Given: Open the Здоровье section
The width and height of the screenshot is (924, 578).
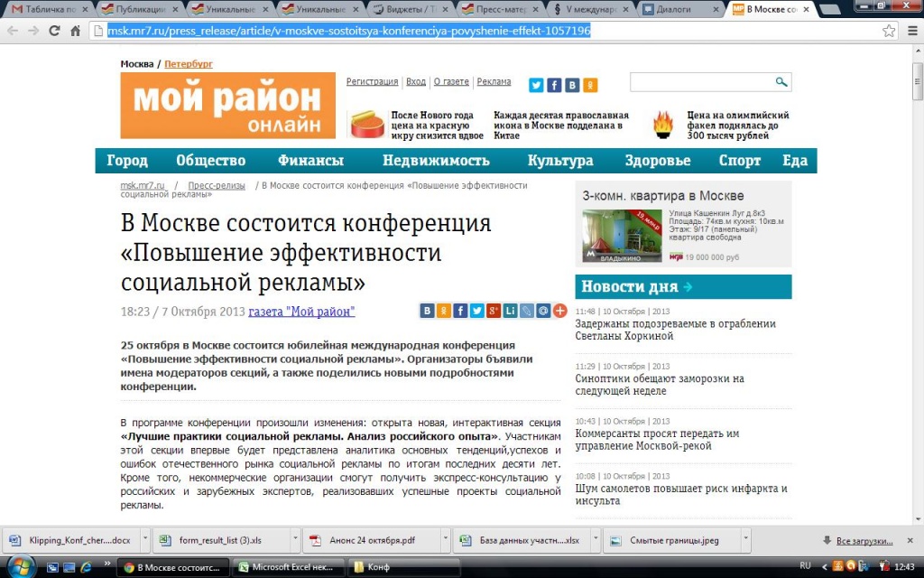Looking at the screenshot, I should pyautogui.click(x=658, y=161).
